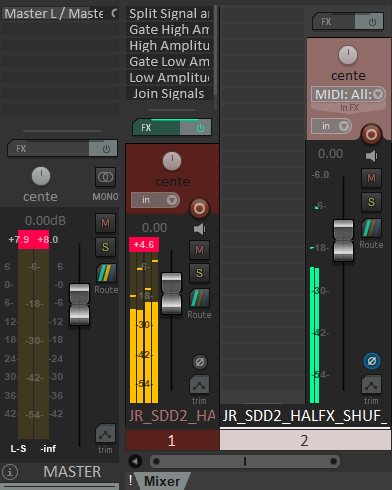Image resolution: width=392 pixels, height=490 pixels.
Task: Mute the master track
Action: pos(105,223)
